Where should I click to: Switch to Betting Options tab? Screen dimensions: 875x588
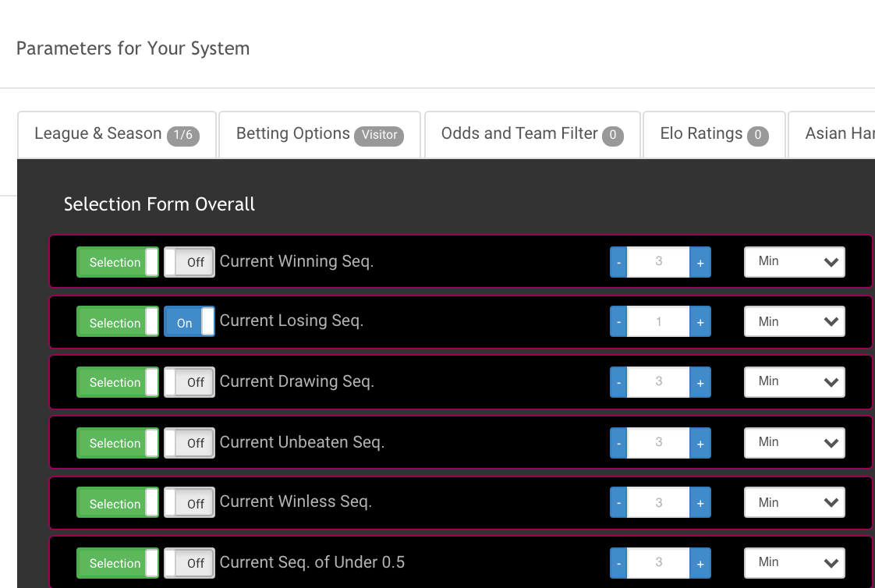[320, 135]
